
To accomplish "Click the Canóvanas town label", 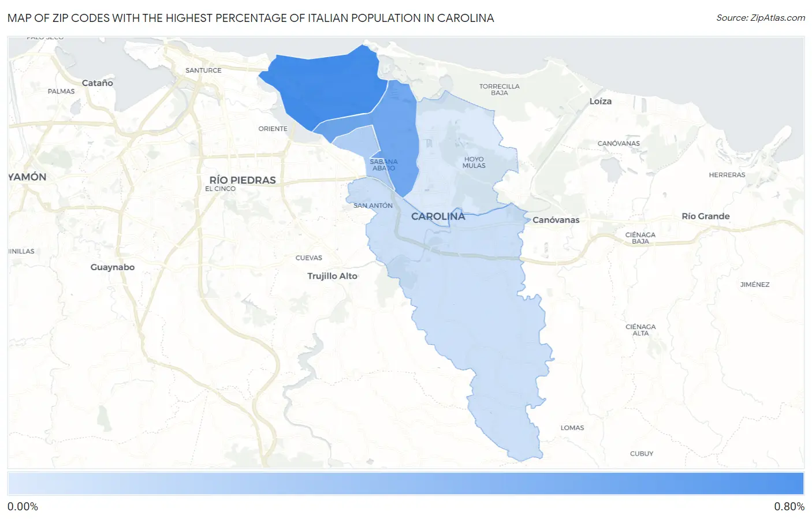I will pos(556,220).
